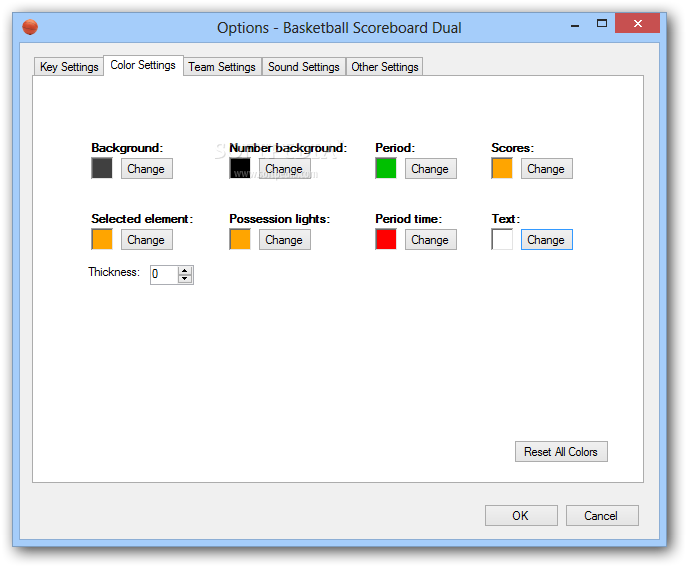The height and width of the screenshot is (567, 687).
Task: Click inside the Thickness value field
Action: pos(164,275)
